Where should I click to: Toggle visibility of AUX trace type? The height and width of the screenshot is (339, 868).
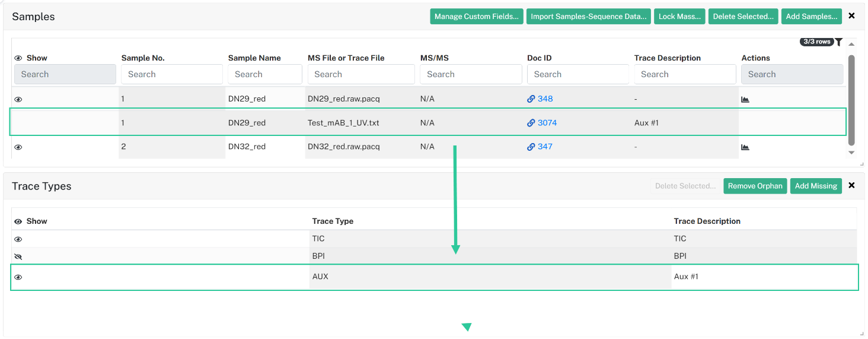click(18, 277)
